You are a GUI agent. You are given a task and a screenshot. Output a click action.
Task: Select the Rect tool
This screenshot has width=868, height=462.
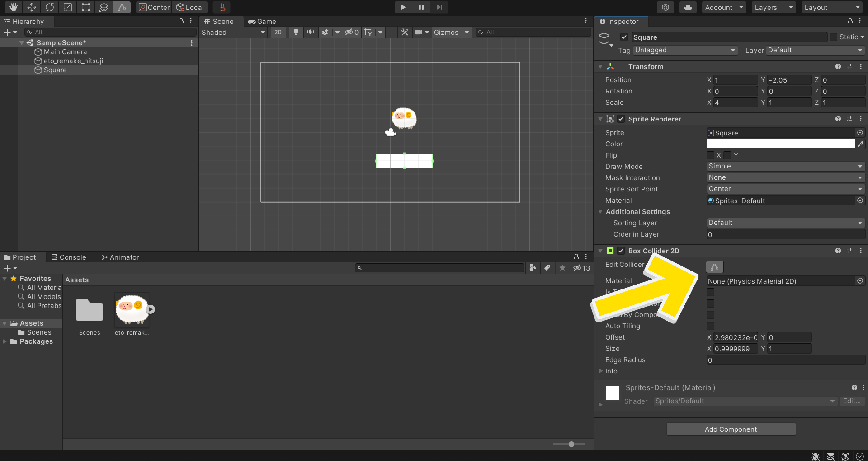point(85,7)
